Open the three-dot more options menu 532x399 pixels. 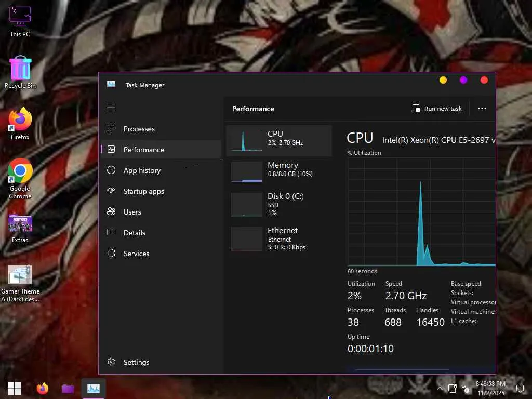(x=482, y=109)
